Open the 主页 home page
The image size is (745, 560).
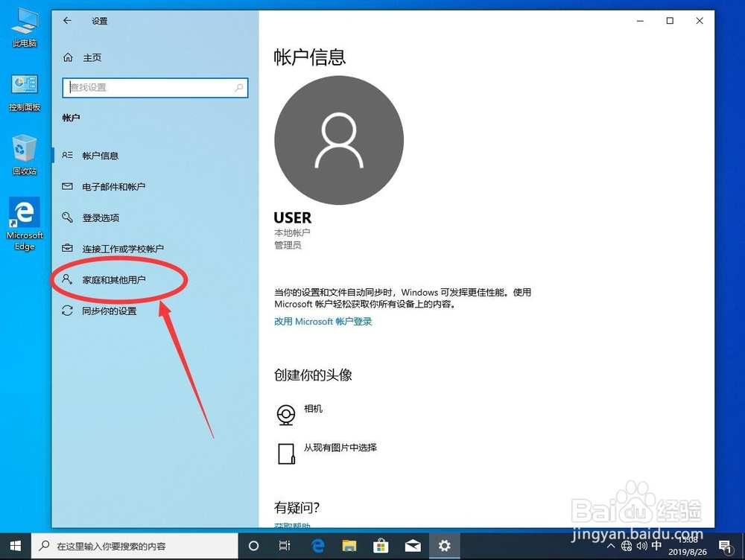(92, 57)
